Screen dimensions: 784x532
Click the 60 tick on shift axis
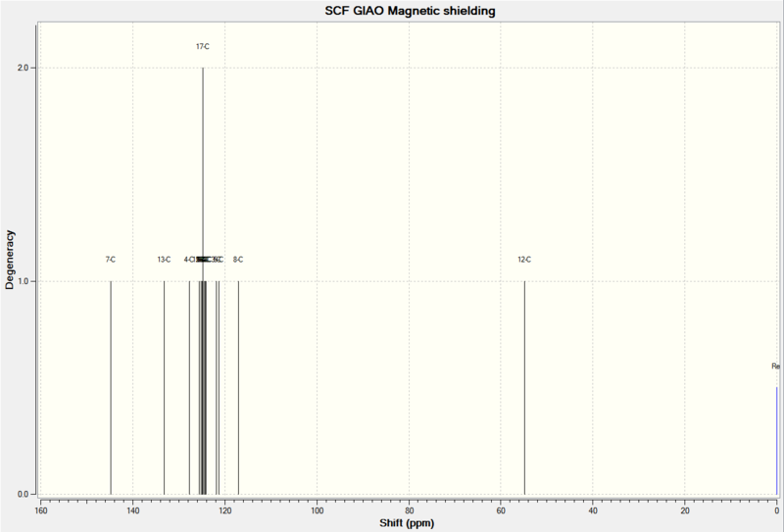click(501, 510)
